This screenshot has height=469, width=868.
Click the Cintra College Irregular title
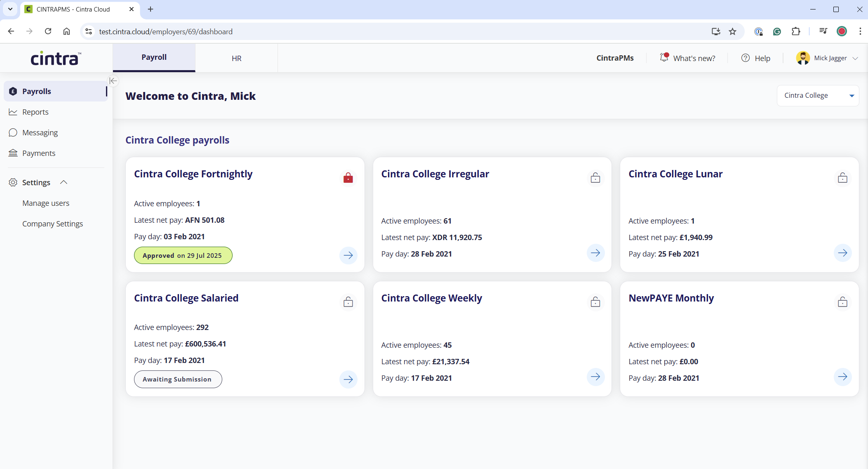pyautogui.click(x=435, y=174)
